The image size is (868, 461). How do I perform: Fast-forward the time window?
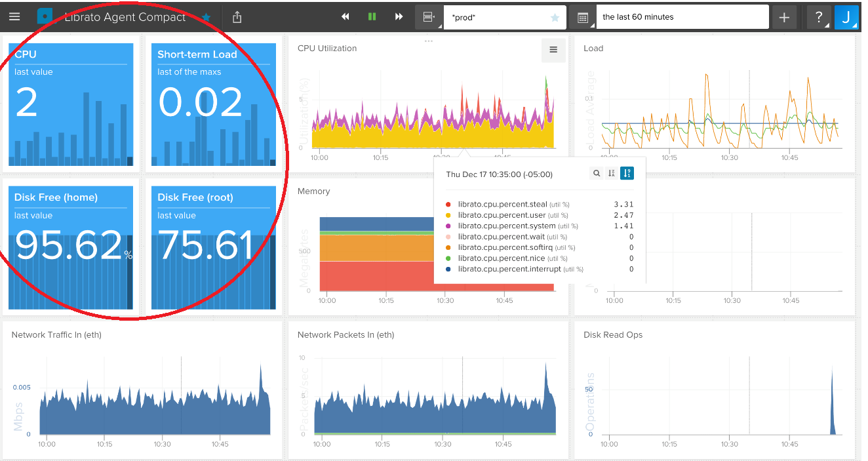tap(399, 17)
